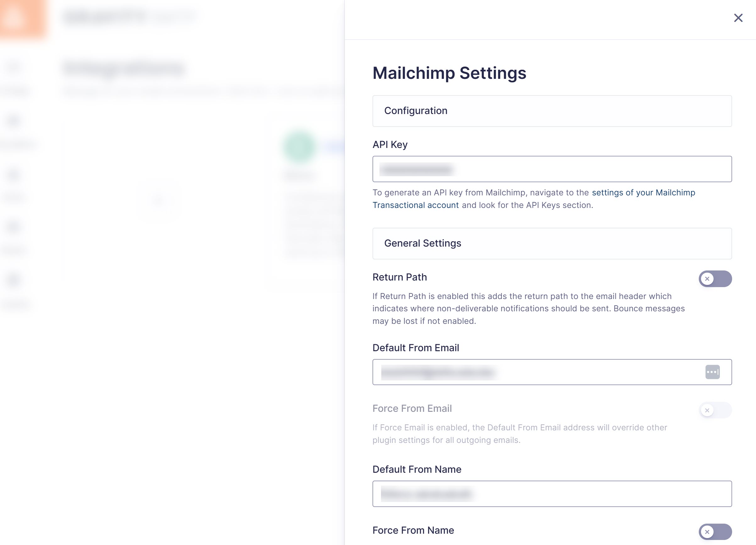Disable the Return Path toggle
756x545 pixels.
(x=715, y=279)
